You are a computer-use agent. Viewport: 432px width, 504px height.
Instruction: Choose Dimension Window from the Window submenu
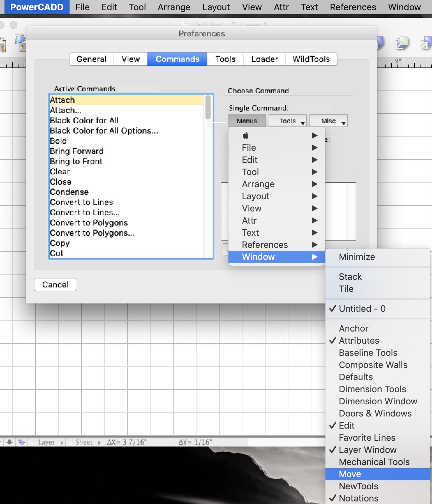pos(378,401)
